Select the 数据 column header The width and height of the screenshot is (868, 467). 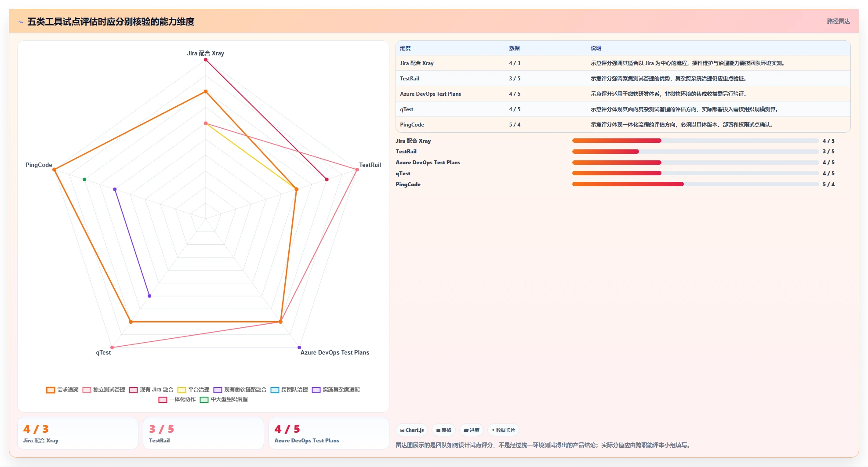(x=514, y=48)
